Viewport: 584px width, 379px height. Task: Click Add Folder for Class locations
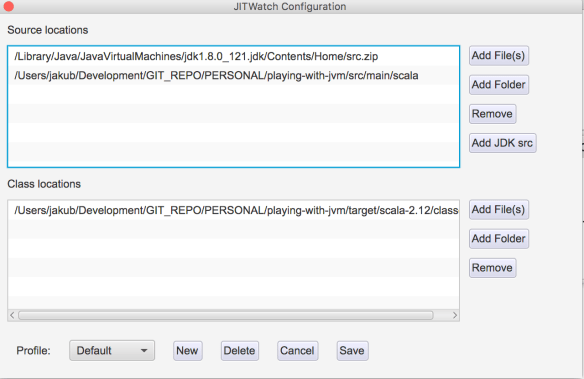tap(499, 238)
